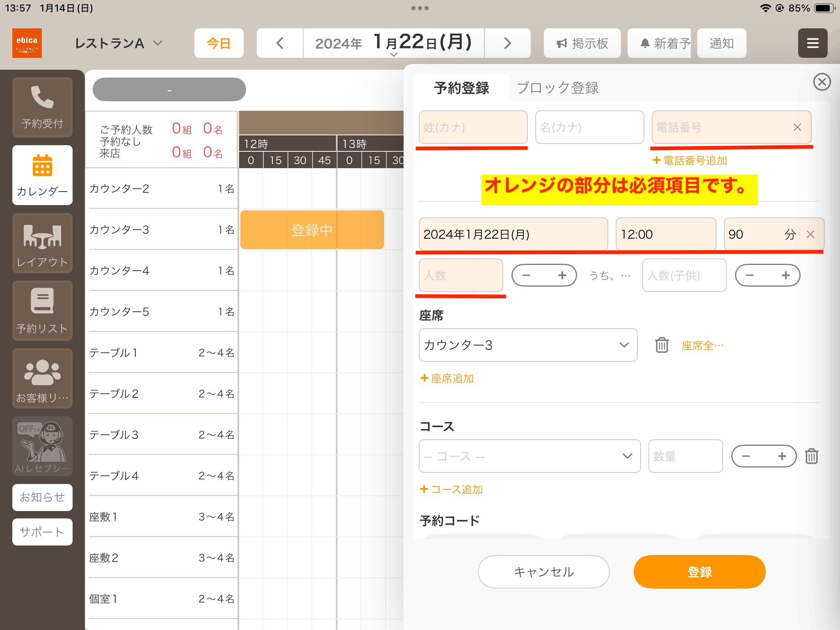Toggle the AIレセプション icon

click(x=42, y=446)
